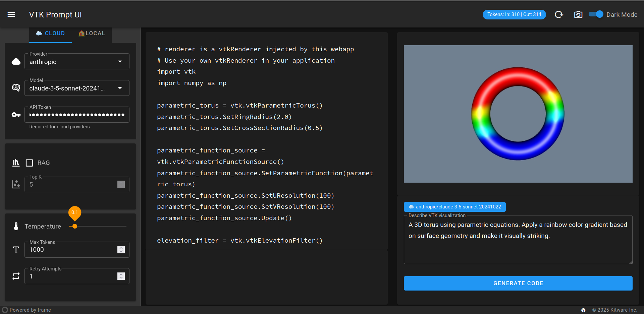Click the repeat icon beside Retry Attempts
Image resolution: width=644 pixels, height=314 pixels.
(x=16, y=276)
